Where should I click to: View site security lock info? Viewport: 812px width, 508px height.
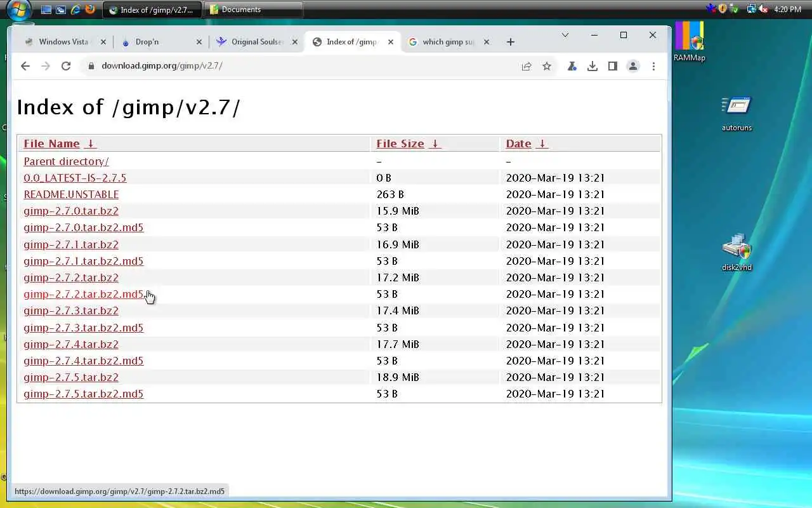(91, 66)
